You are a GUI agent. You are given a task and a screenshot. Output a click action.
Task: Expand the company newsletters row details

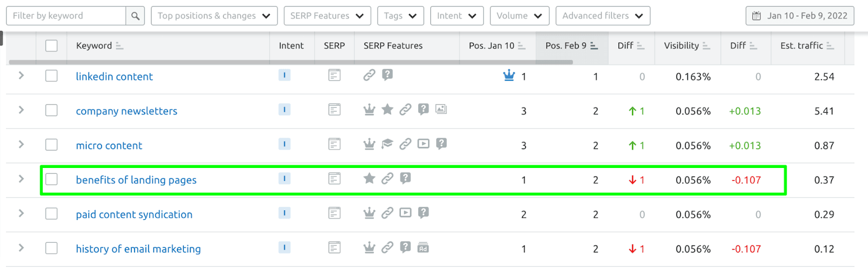21,110
